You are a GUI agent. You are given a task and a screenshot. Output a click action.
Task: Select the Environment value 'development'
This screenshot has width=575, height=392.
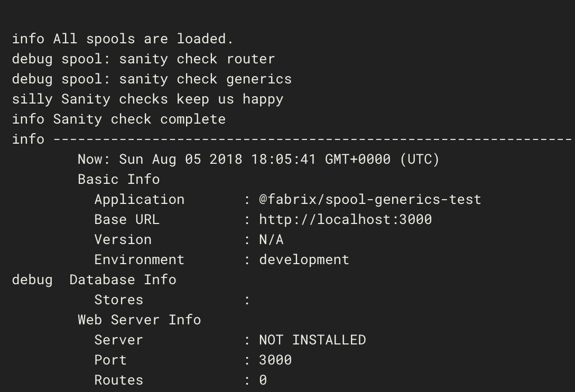pyautogui.click(x=304, y=259)
